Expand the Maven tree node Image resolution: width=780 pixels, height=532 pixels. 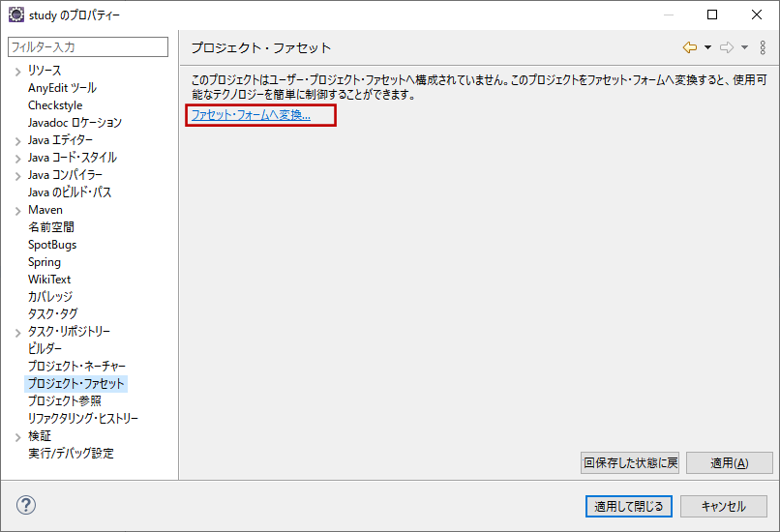pyautogui.click(x=18, y=211)
